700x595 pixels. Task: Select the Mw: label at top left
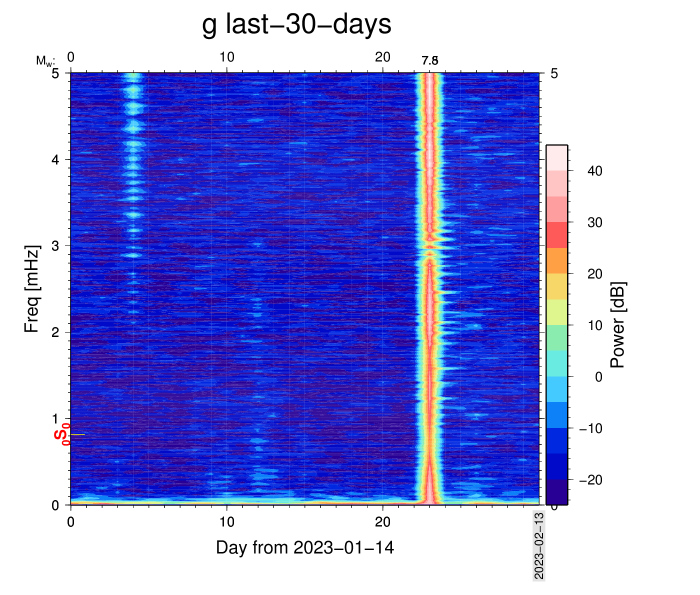click(x=45, y=61)
